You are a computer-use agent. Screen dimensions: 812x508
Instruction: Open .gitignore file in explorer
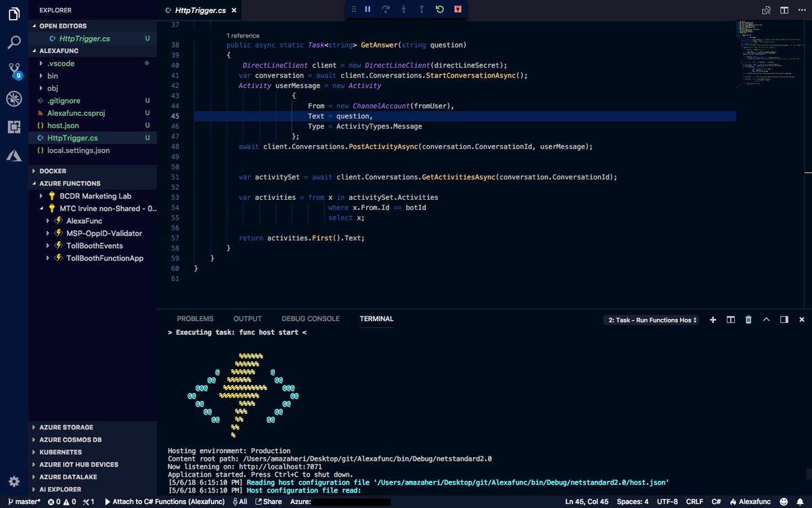point(93,101)
